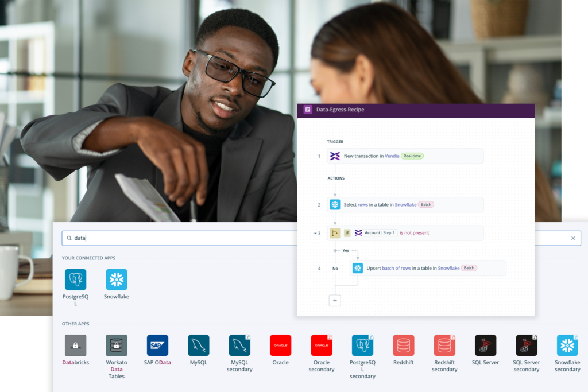Click the TRIGGER section label
The image size is (588, 392).
pos(335,142)
